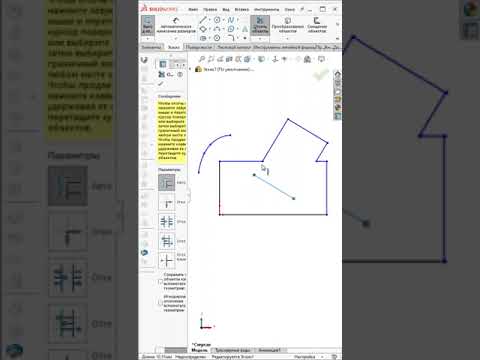Click the magnet quick snaps icon

tap(144, 60)
